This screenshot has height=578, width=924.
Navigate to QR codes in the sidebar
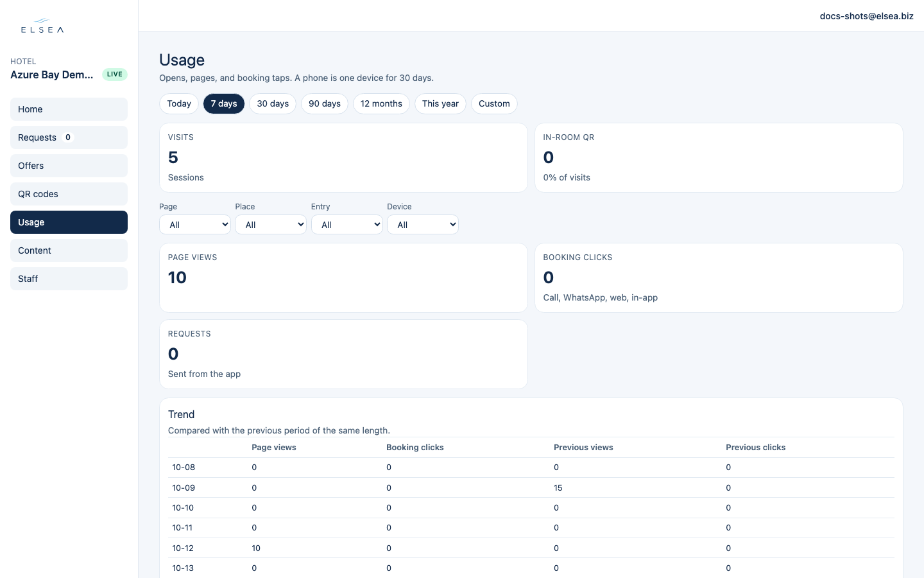pyautogui.click(x=69, y=194)
